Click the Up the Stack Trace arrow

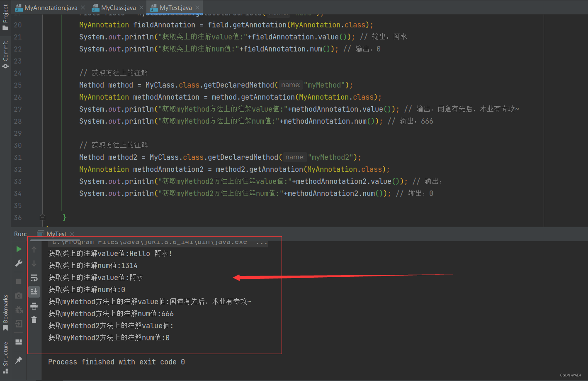point(34,249)
